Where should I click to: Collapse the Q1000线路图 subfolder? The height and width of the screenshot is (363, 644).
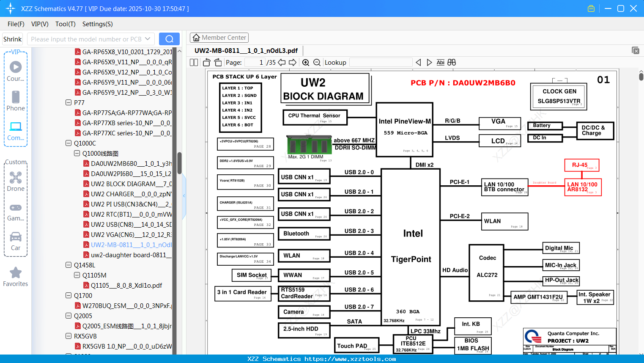click(x=77, y=153)
